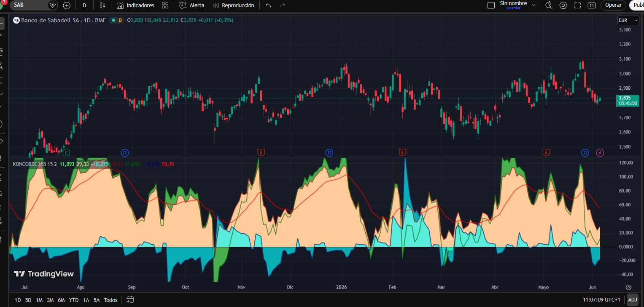Select the 5D time range

coord(28,300)
